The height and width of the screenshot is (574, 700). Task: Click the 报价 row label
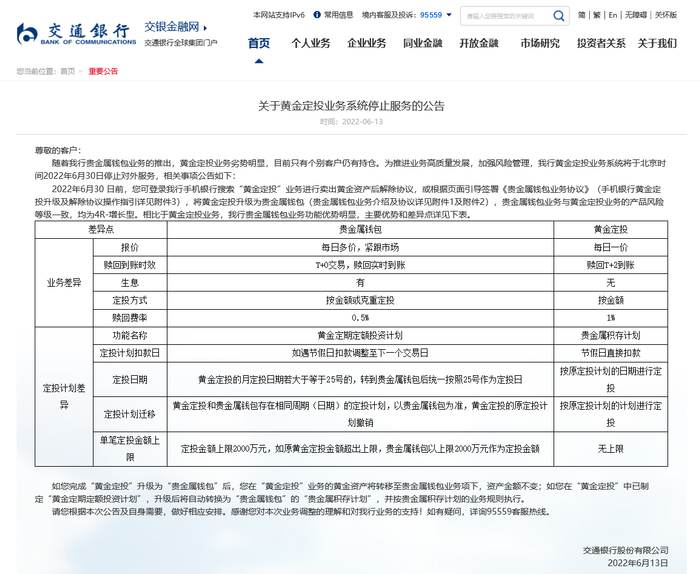click(x=130, y=247)
